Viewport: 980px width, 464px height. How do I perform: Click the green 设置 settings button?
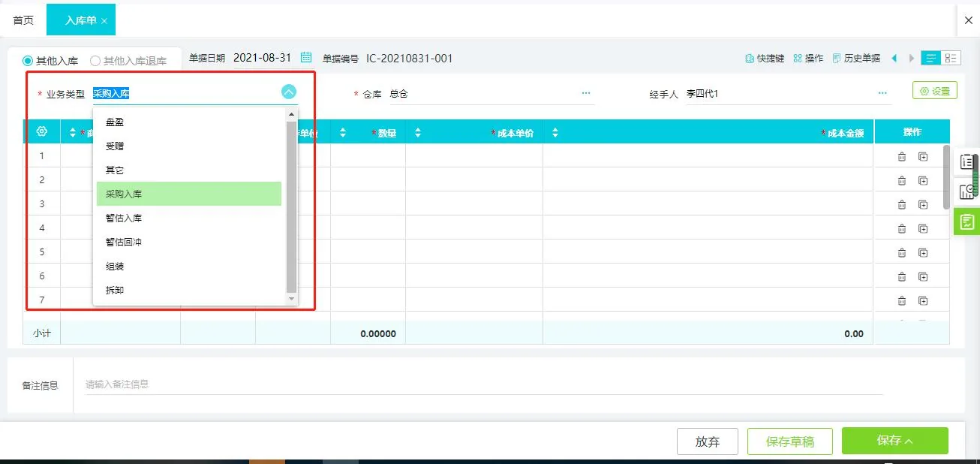click(935, 91)
